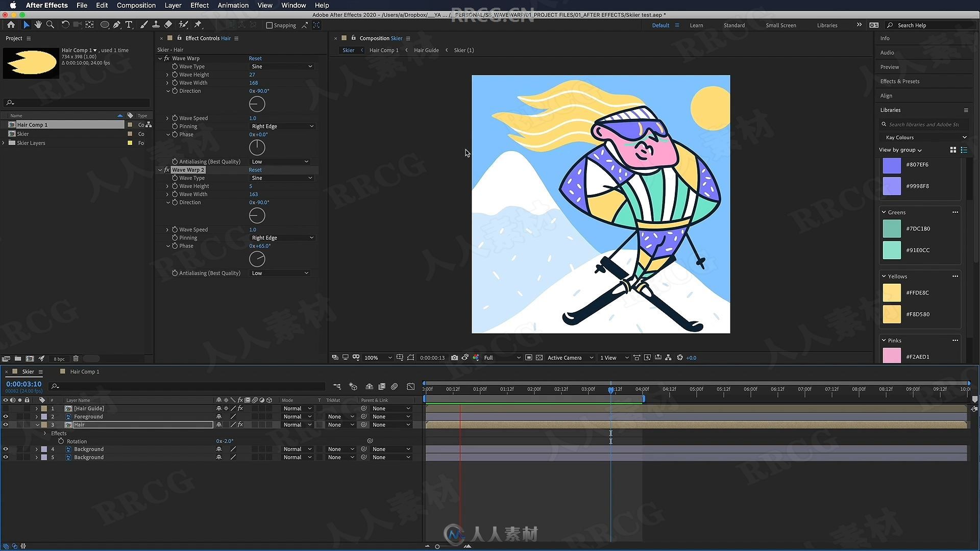The width and height of the screenshot is (980, 551).
Task: Create a new composition in Project panel
Action: click(x=30, y=359)
